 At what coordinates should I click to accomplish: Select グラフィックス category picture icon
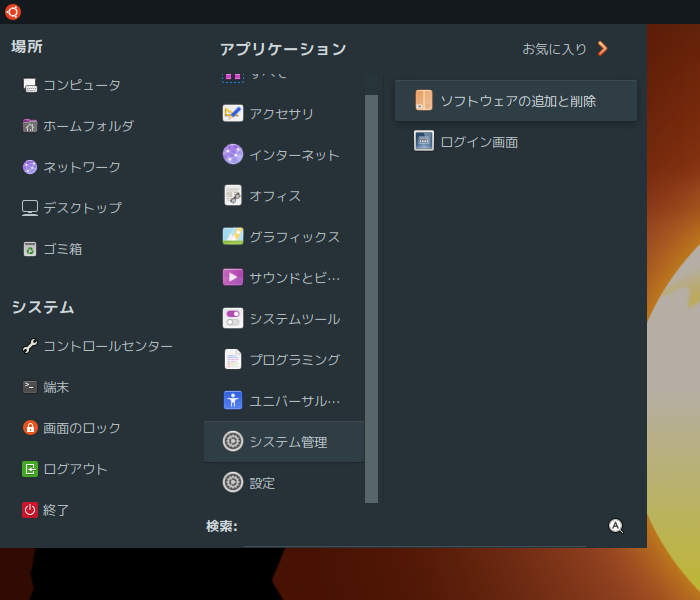pos(233,236)
